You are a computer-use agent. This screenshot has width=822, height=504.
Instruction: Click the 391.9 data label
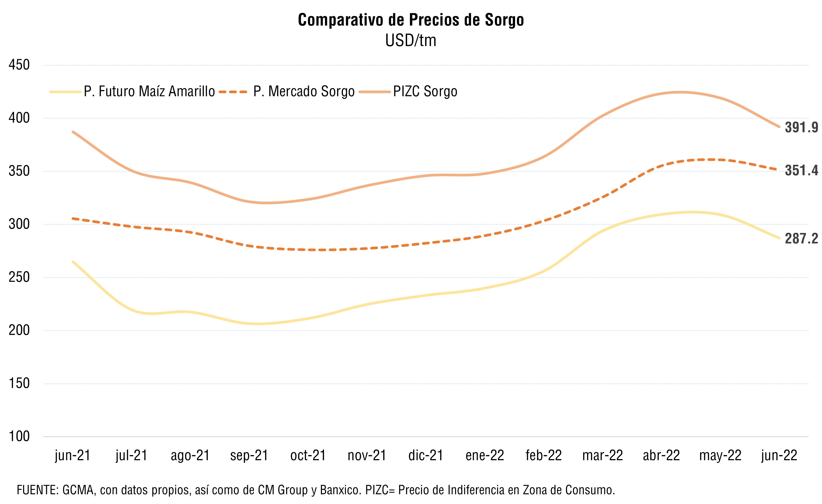click(x=801, y=127)
